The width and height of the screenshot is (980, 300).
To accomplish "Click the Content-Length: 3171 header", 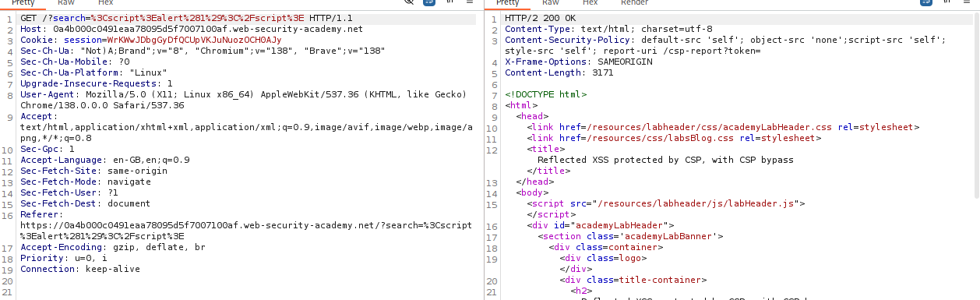I will point(559,72).
